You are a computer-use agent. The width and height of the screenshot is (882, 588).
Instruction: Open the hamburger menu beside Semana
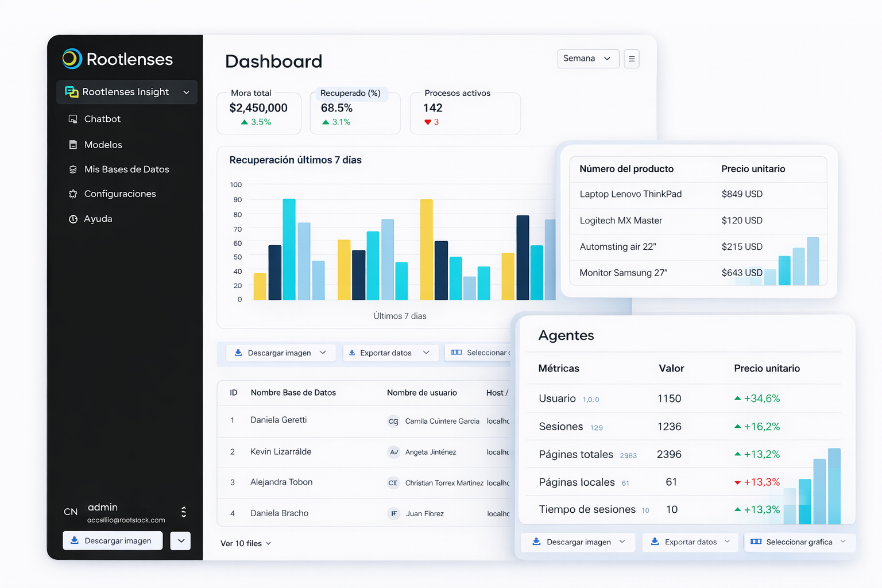pos(631,59)
